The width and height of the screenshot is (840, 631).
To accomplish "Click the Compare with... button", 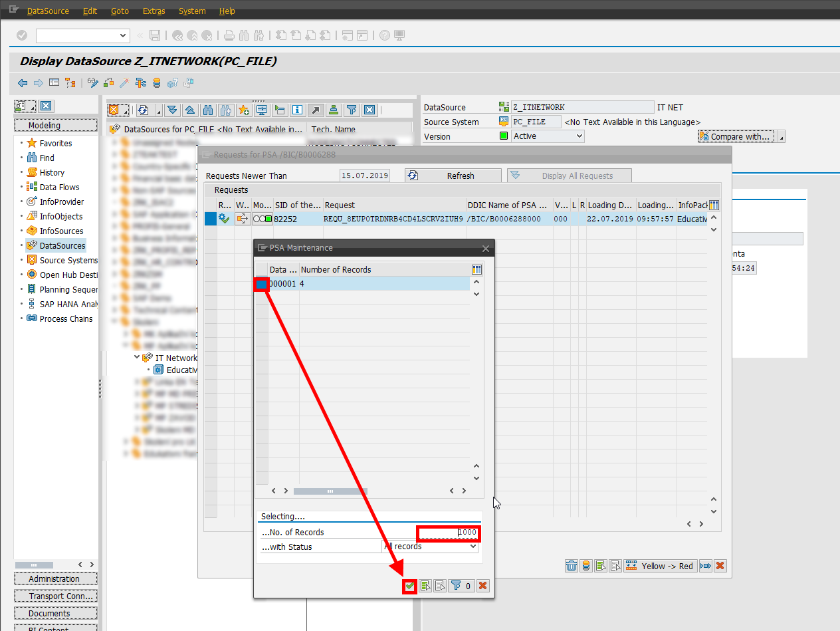I will pyautogui.click(x=735, y=136).
